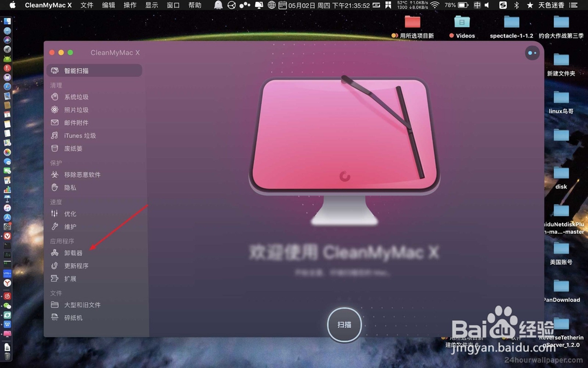Select Smart Scan (智能扫描) in sidebar
588x368 pixels.
click(94, 71)
